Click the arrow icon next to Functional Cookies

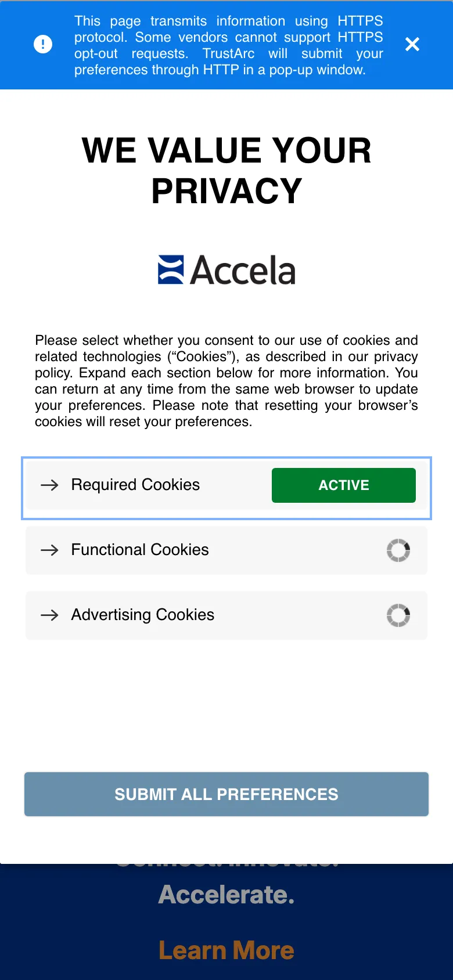49,550
